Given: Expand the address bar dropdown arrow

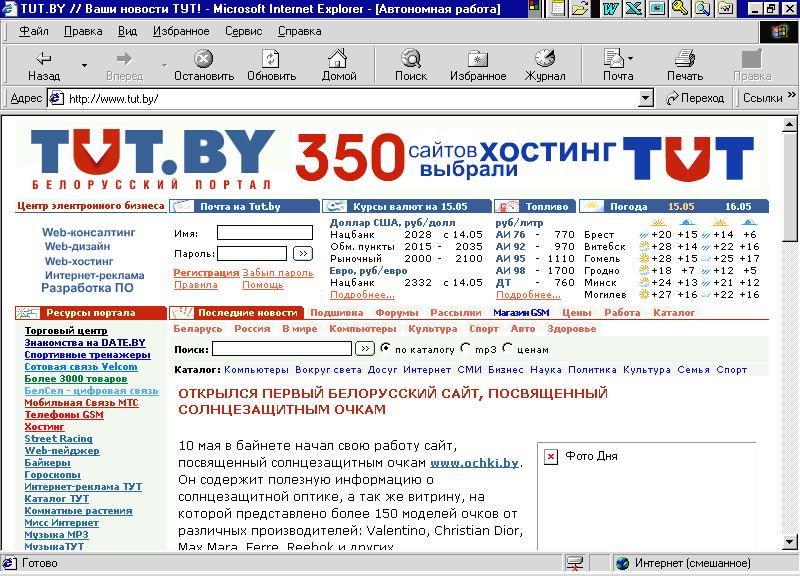Looking at the screenshot, I should (x=646, y=98).
